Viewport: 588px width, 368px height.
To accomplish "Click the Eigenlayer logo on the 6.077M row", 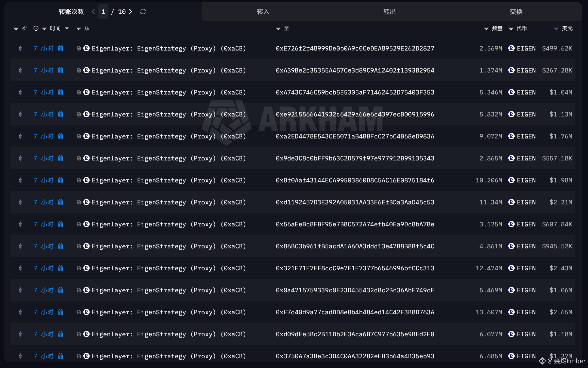I will (x=86, y=334).
